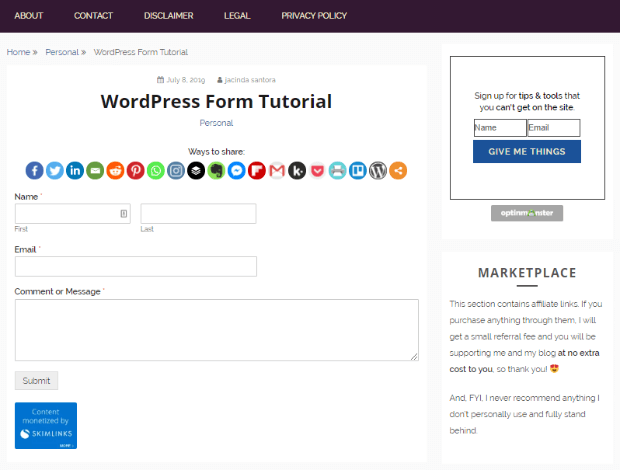620x470 pixels.
Task: Open author jacinda santora link
Action: click(250, 80)
